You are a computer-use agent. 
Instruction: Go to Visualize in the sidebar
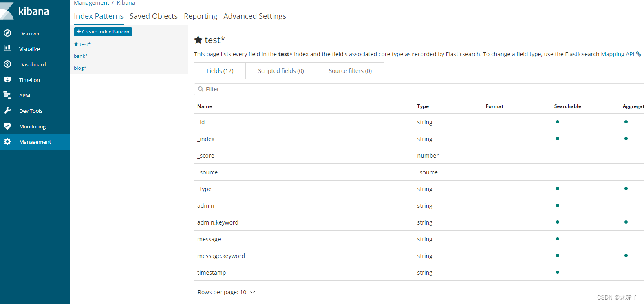(29, 49)
